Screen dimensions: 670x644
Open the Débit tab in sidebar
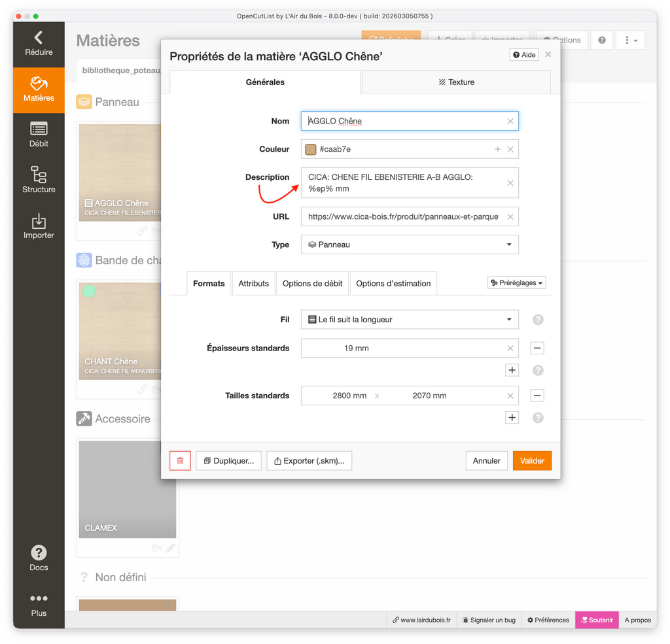(x=39, y=135)
